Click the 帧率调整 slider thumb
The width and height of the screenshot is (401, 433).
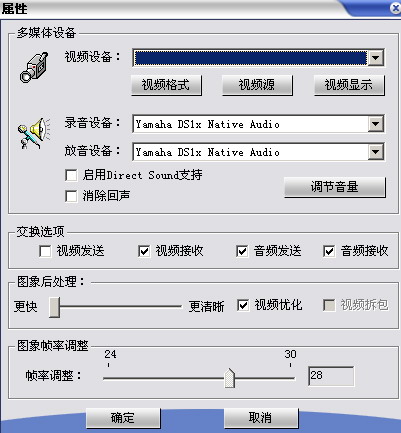pos(230,378)
